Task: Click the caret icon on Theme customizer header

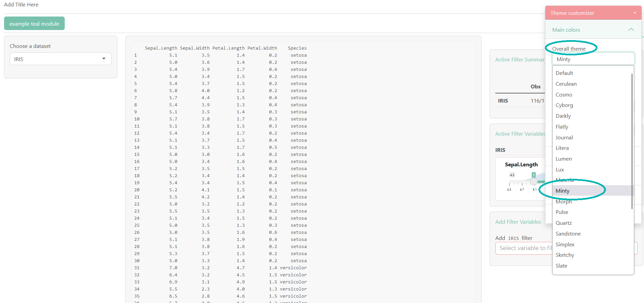Action: point(635,13)
